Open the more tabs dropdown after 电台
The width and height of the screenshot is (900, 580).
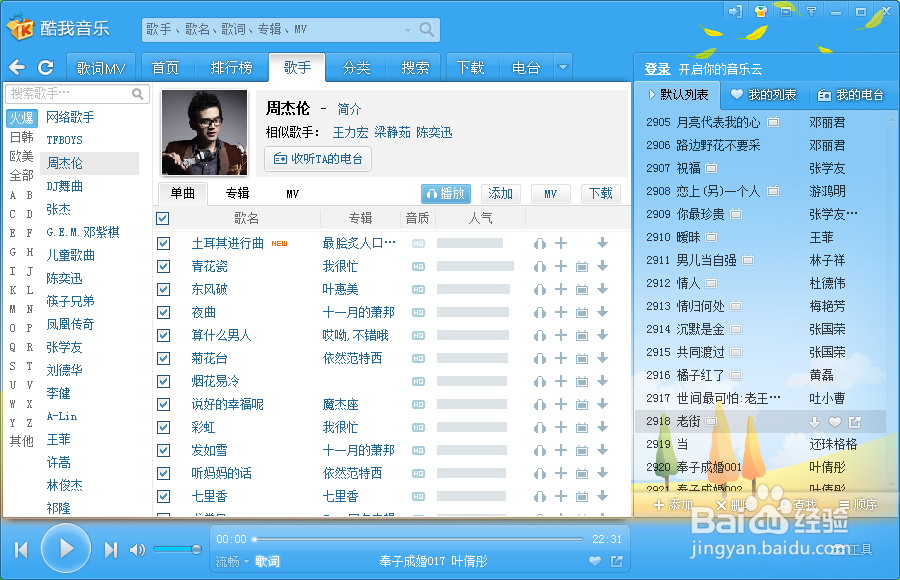(x=563, y=67)
